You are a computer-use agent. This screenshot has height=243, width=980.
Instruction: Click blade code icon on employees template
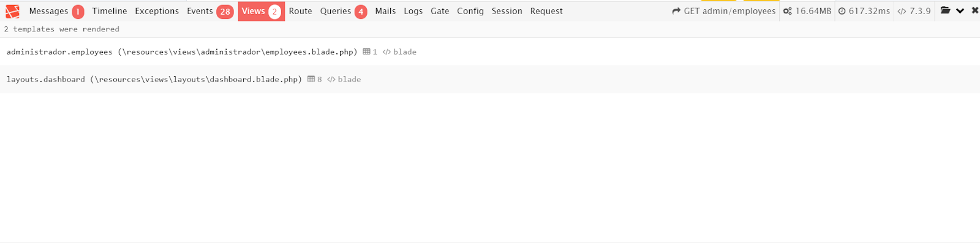[386, 52]
